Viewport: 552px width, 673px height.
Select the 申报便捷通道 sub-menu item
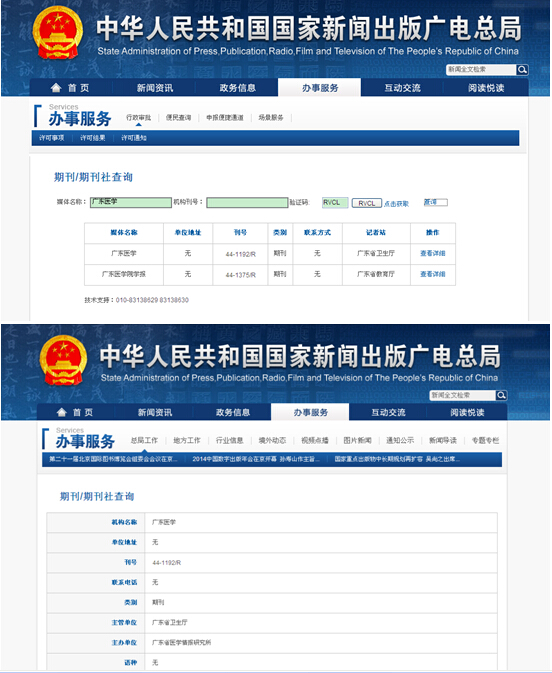(x=224, y=118)
